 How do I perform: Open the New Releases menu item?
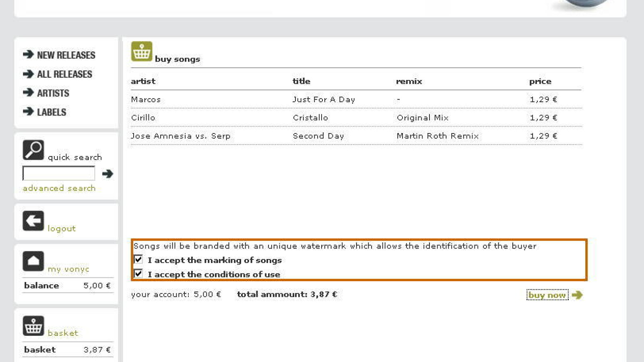[66, 55]
